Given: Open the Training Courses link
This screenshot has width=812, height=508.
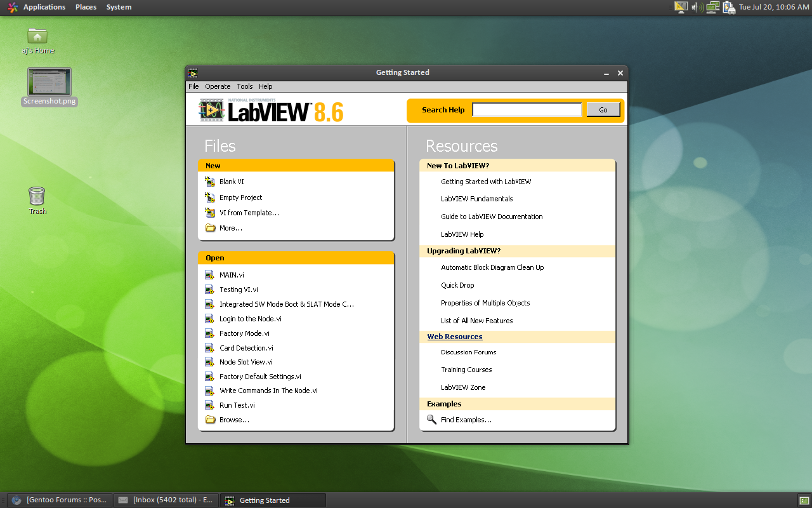Looking at the screenshot, I should (466, 370).
